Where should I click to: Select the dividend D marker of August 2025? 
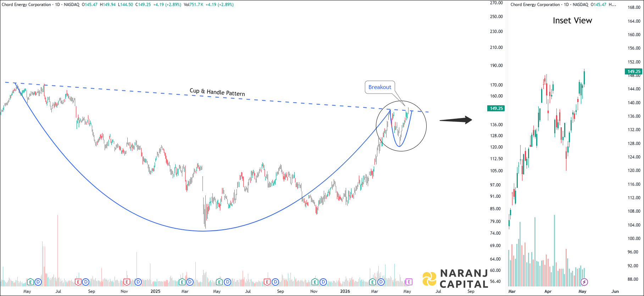coord(276,282)
